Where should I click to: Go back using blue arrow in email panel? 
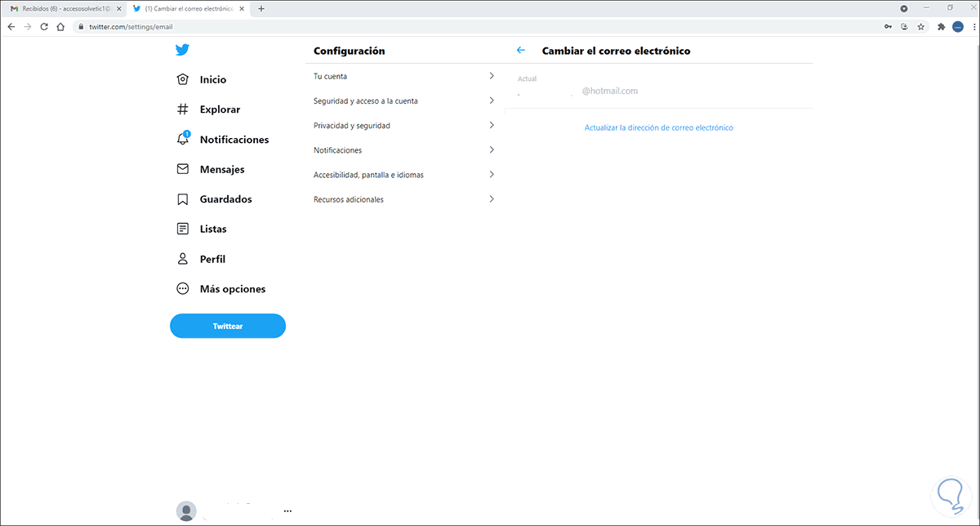coord(521,51)
